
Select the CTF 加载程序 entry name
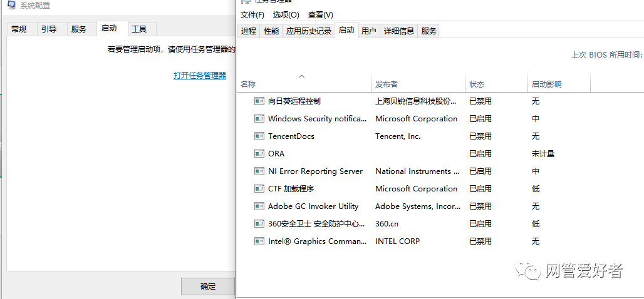tap(291, 189)
